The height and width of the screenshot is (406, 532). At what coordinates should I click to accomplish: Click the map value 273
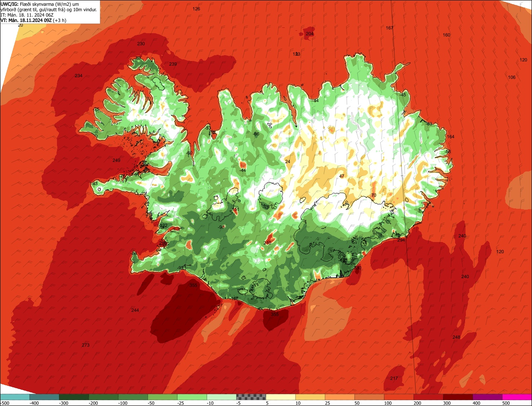click(x=86, y=345)
